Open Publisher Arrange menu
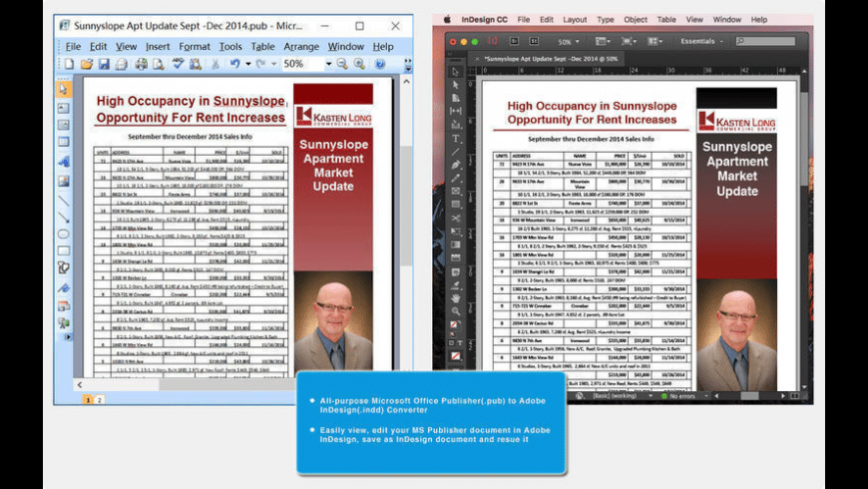The height and width of the screenshot is (489, 868). pos(301,47)
